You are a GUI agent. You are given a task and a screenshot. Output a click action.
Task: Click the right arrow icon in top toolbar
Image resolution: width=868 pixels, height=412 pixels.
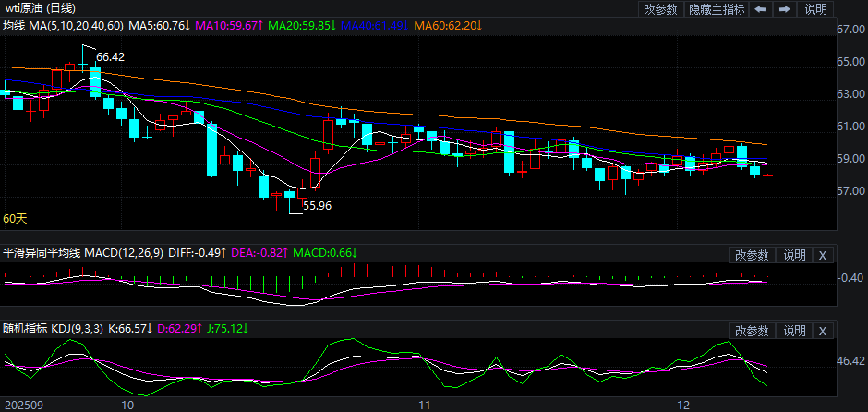pyautogui.click(x=785, y=9)
